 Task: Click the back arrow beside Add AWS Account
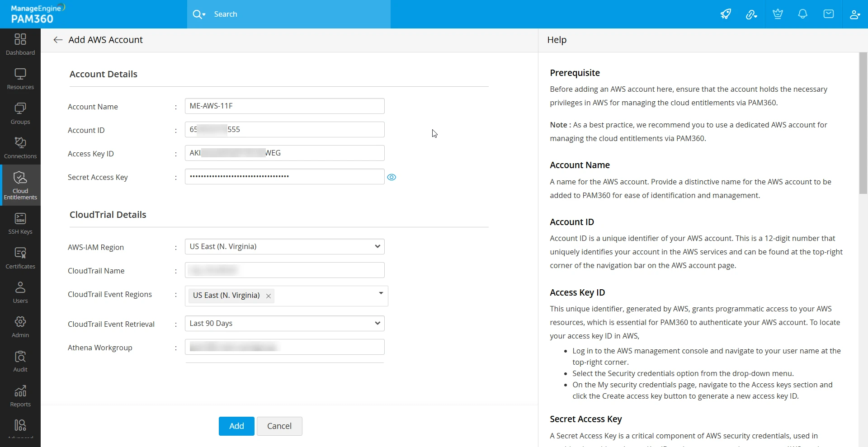(x=58, y=40)
